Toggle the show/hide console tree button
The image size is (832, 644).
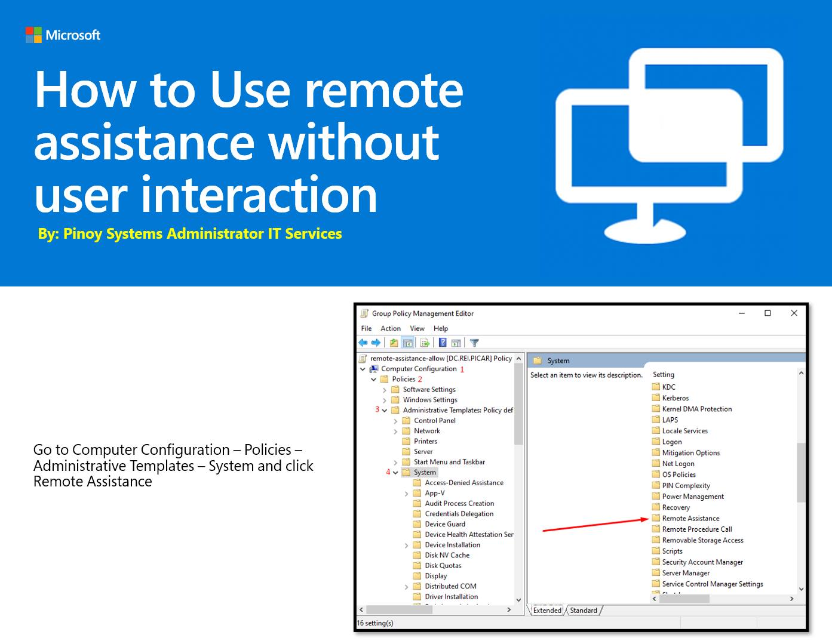tap(408, 343)
